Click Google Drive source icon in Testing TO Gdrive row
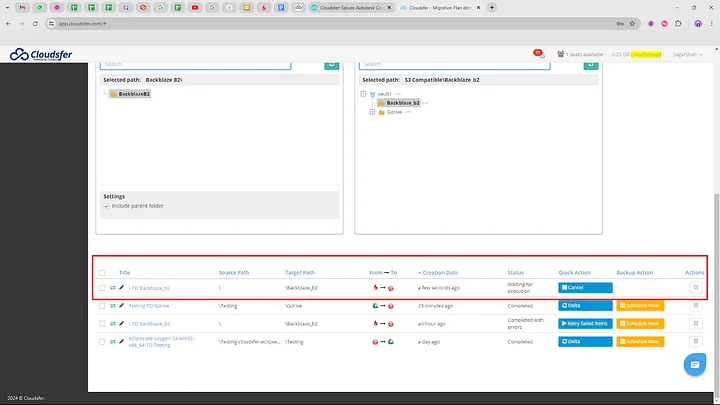 pos(375,305)
